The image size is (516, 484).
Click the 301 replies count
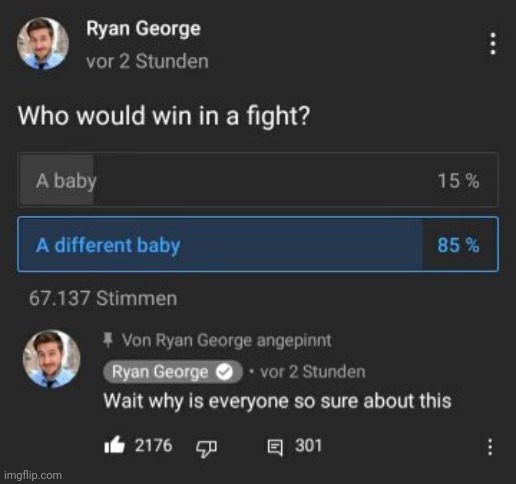[x=308, y=445]
